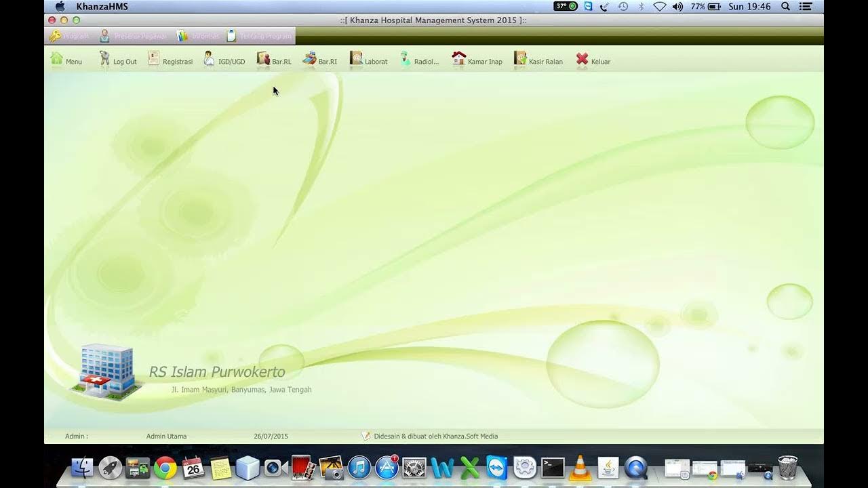This screenshot has width=868, height=488.
Task: Open the Menu home toolbar button
Action: click(66, 60)
